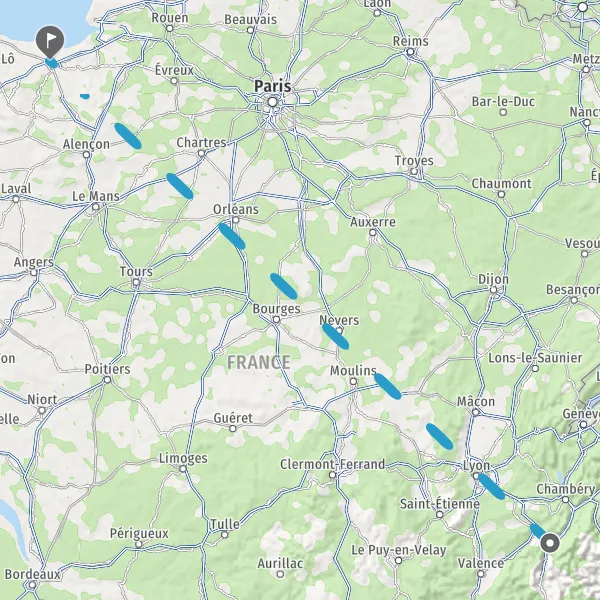Select the Reims city marker
600x600 pixels.
click(x=410, y=52)
